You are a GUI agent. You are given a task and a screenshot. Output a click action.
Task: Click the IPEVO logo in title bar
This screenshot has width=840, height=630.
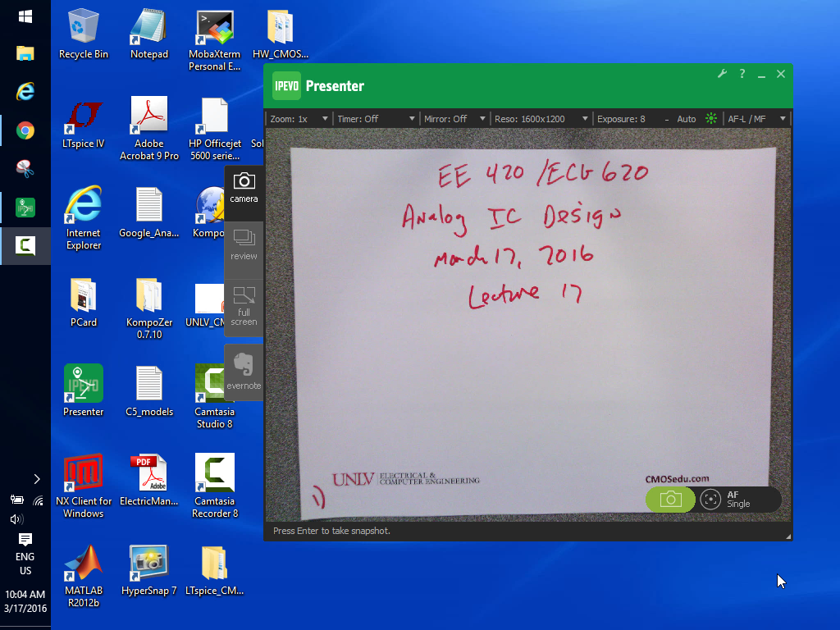pos(286,85)
